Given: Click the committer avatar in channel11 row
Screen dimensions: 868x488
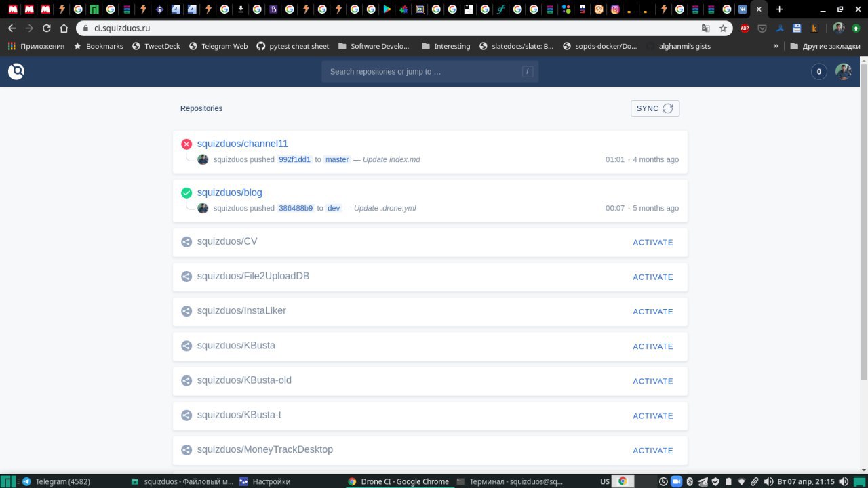Looking at the screenshot, I should pos(203,159).
